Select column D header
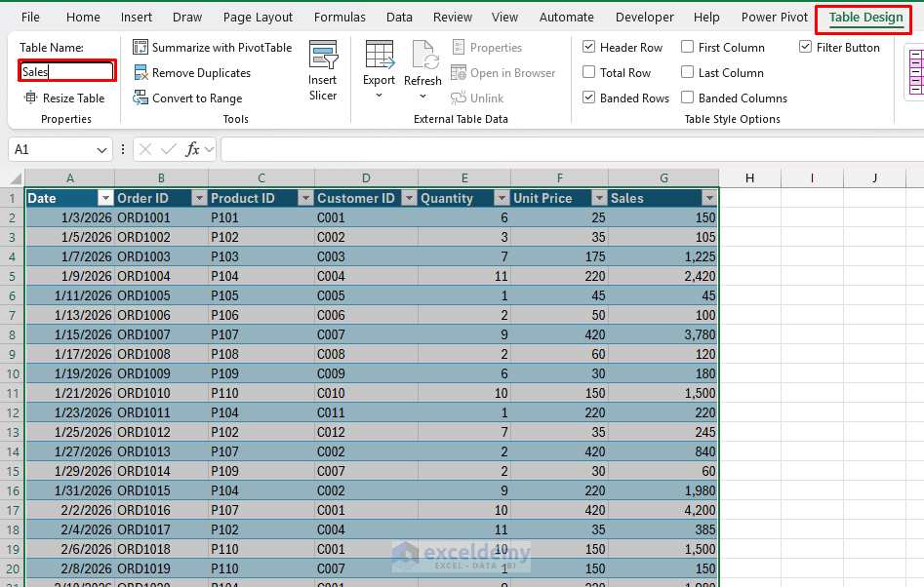924x587 pixels. 366,177
